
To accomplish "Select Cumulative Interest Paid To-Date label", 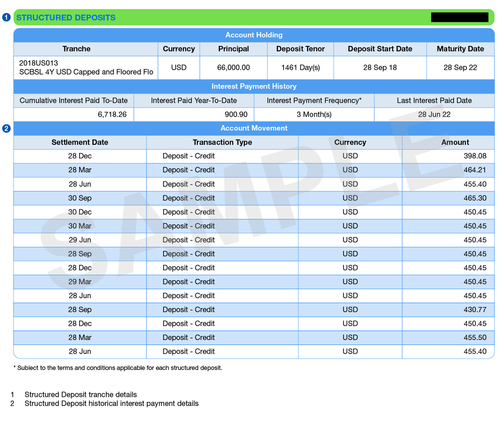I will [74, 101].
